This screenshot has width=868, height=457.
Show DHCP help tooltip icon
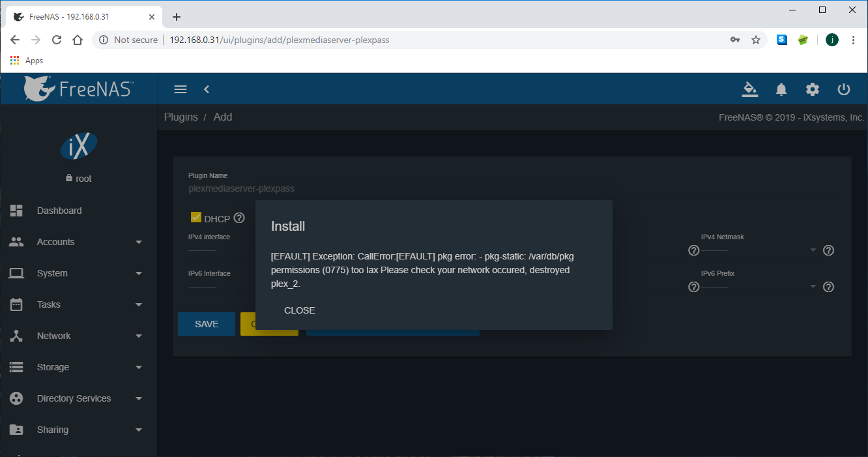pos(239,218)
